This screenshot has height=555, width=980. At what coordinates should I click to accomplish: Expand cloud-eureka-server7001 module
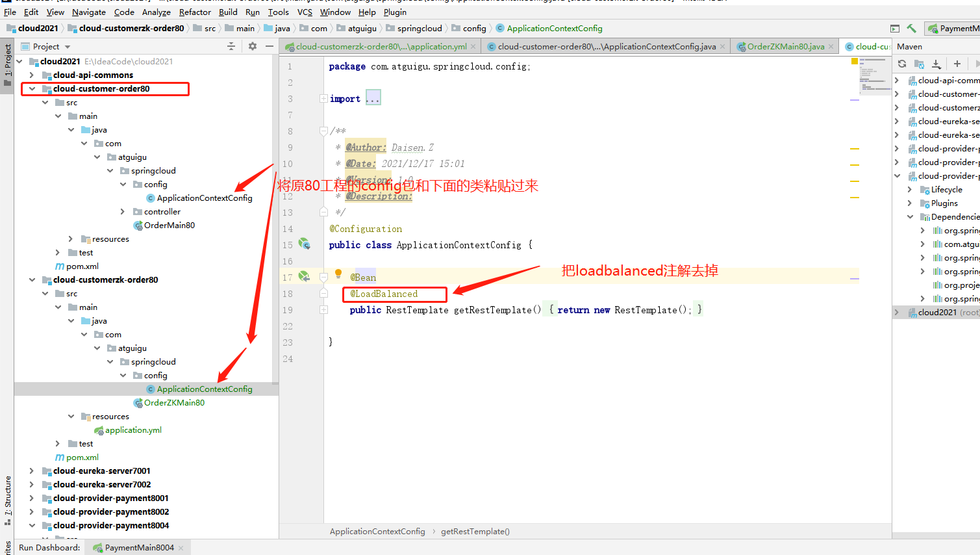[32, 471]
